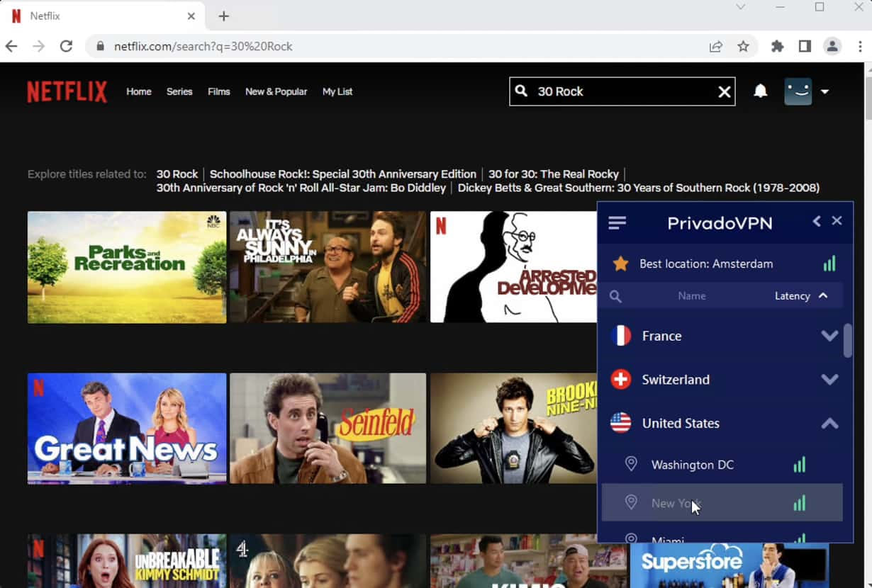Open My List in Netflix navigation
The image size is (872, 588).
tap(337, 92)
